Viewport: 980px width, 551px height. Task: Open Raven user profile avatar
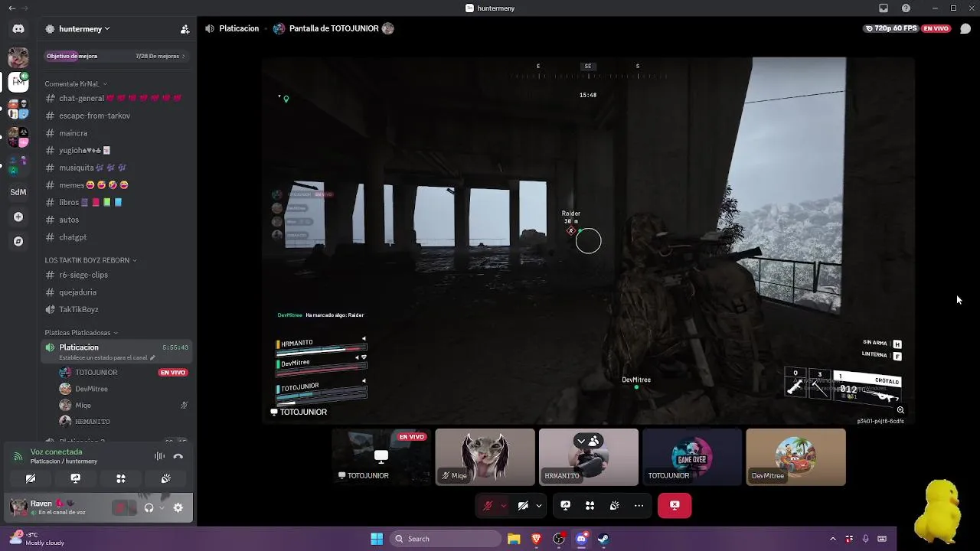[18, 506]
